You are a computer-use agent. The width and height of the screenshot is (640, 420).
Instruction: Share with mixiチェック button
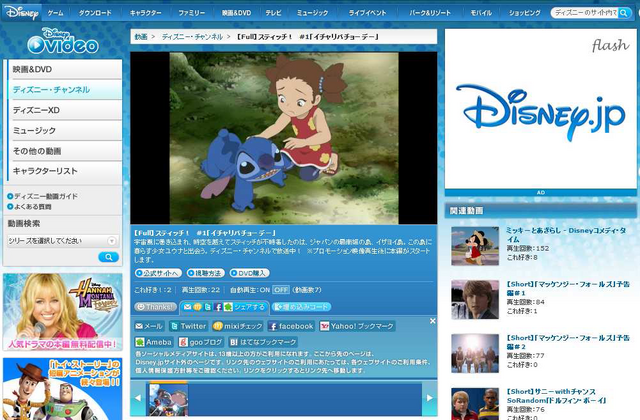click(x=238, y=326)
